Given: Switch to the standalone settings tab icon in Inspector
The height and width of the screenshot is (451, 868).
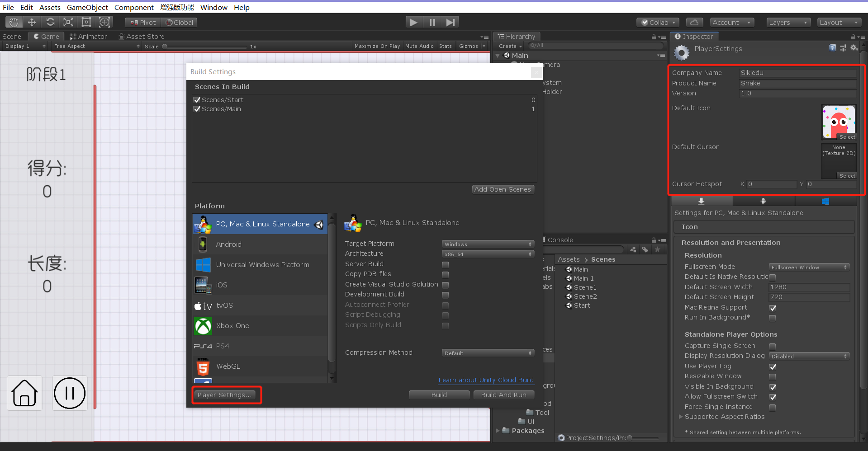Looking at the screenshot, I should click(x=702, y=201).
